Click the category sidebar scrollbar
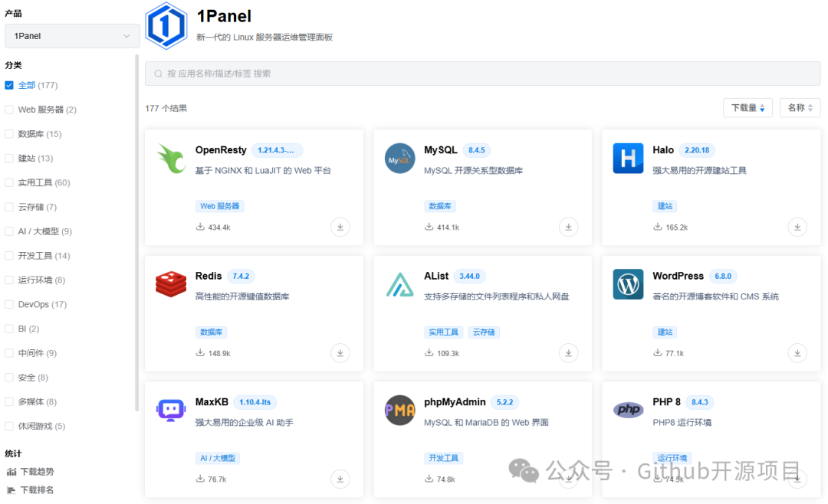 (136, 232)
